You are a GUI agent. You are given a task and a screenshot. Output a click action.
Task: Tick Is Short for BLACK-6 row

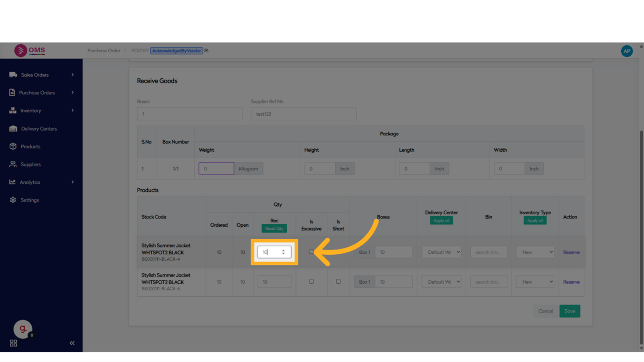tap(338, 281)
